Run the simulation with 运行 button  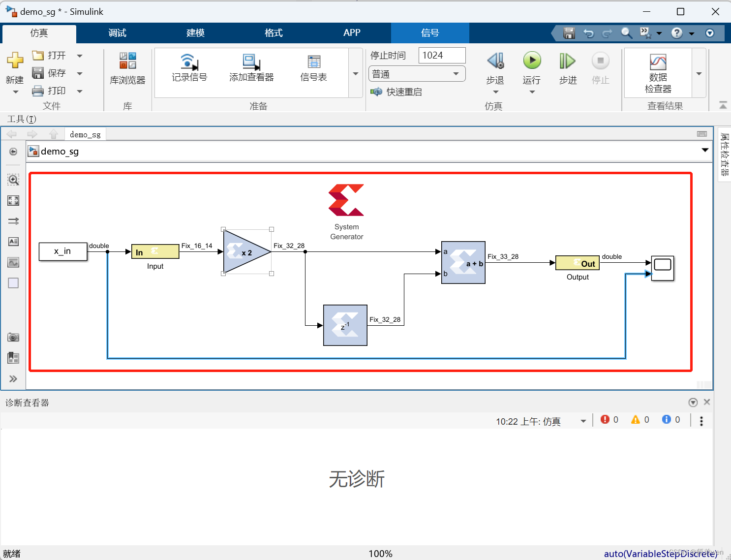532,64
